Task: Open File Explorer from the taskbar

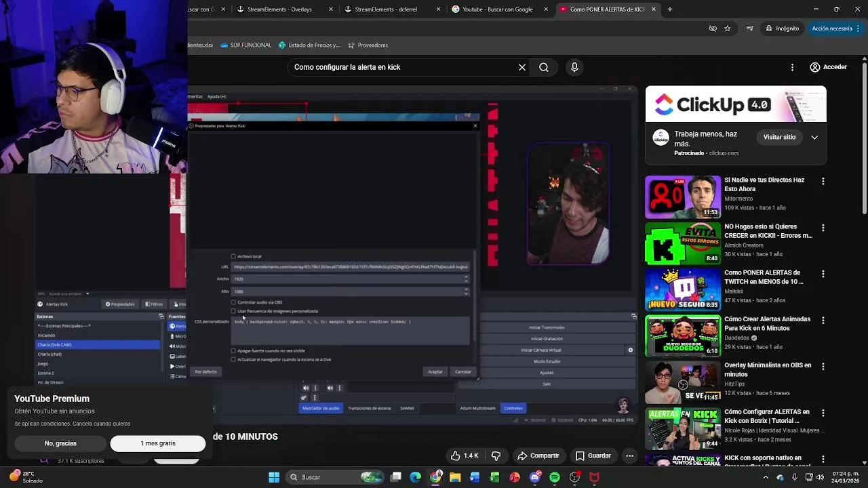Action: point(455,477)
